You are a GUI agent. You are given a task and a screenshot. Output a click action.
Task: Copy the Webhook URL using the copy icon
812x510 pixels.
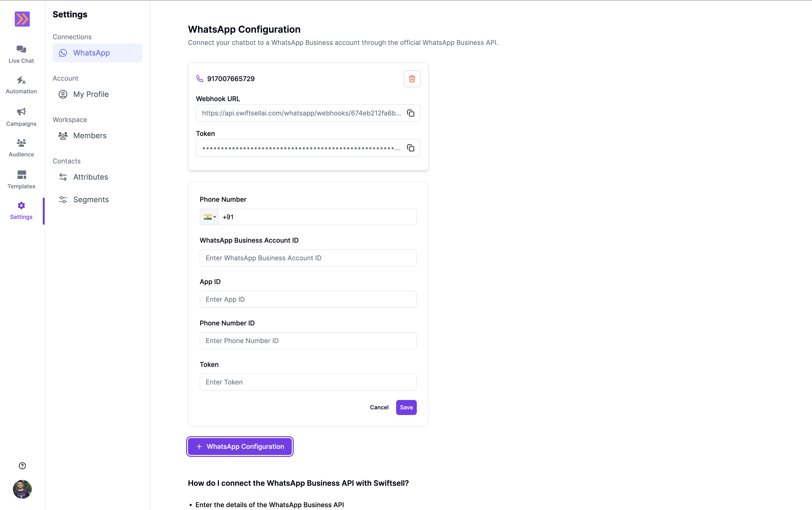410,113
